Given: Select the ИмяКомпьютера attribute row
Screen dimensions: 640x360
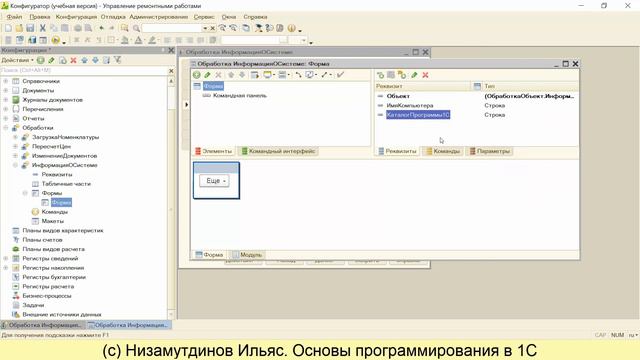Looking at the screenshot, I should (x=476, y=105).
